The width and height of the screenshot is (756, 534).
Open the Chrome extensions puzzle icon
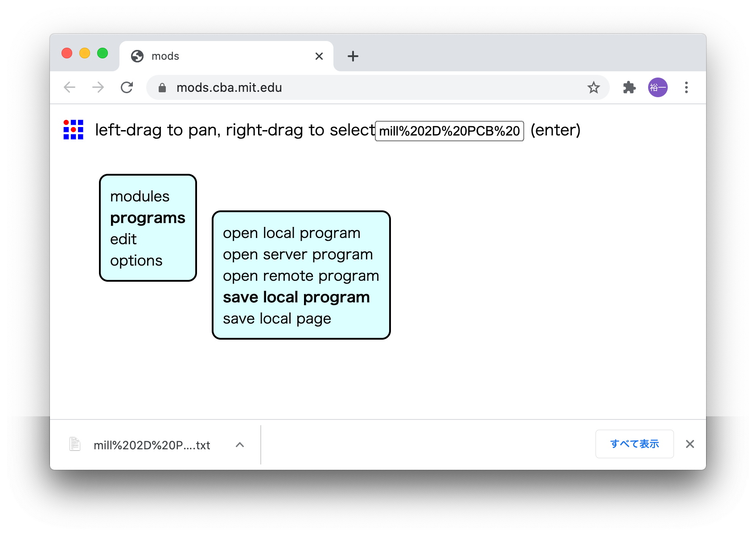629,87
